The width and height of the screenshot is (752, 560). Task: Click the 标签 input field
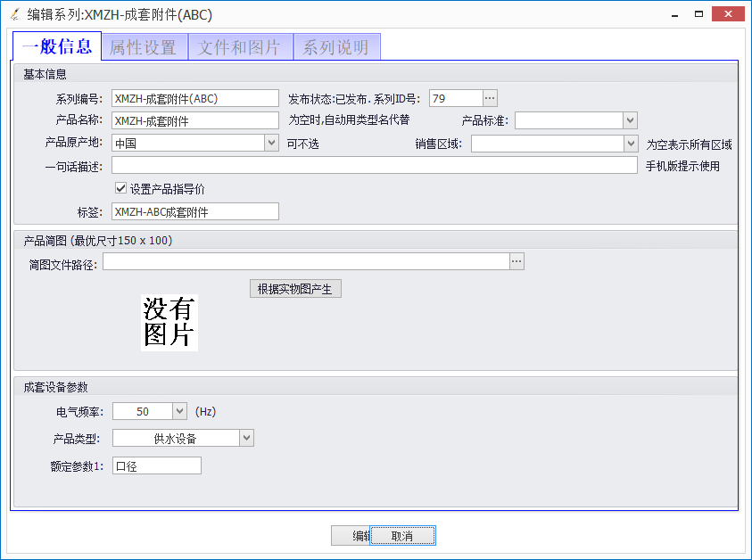tap(195, 211)
